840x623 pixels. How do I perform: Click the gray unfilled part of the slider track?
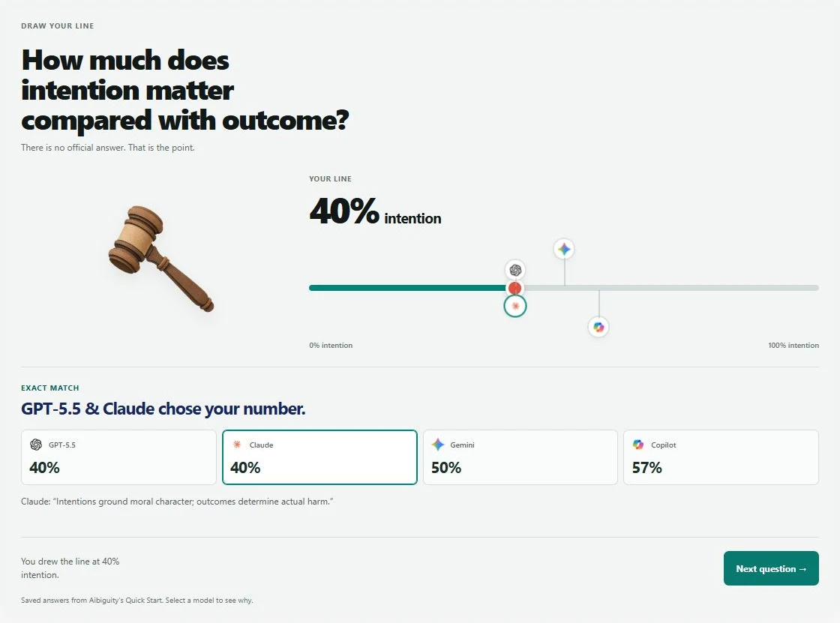point(670,288)
